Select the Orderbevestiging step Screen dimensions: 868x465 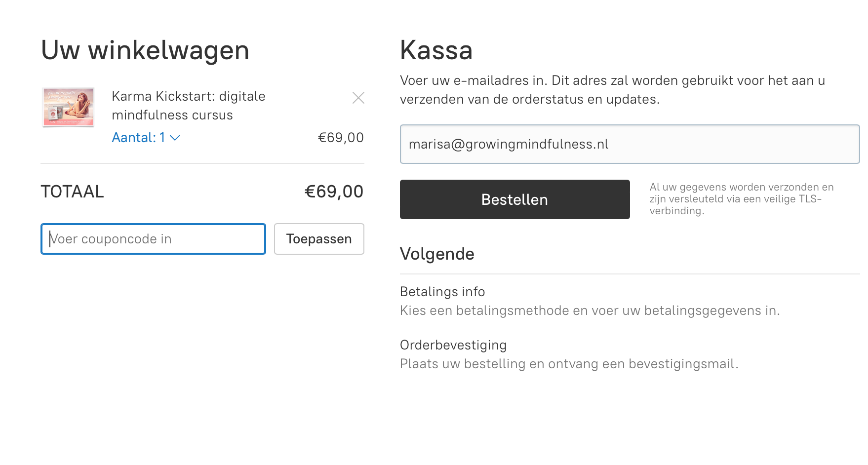pos(453,345)
